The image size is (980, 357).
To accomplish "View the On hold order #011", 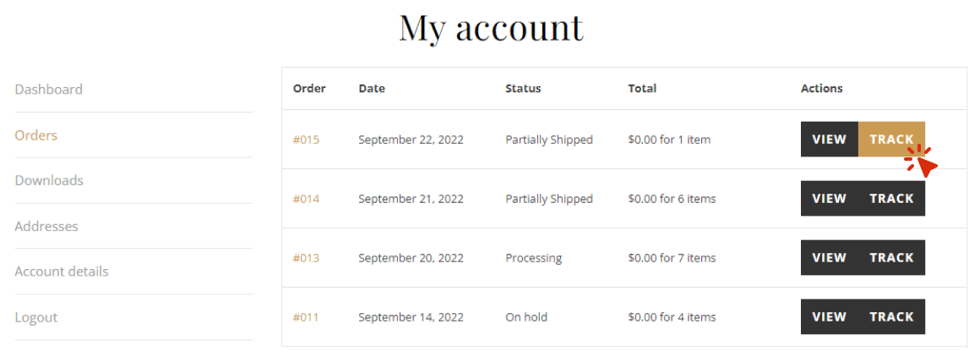I will (x=829, y=317).
